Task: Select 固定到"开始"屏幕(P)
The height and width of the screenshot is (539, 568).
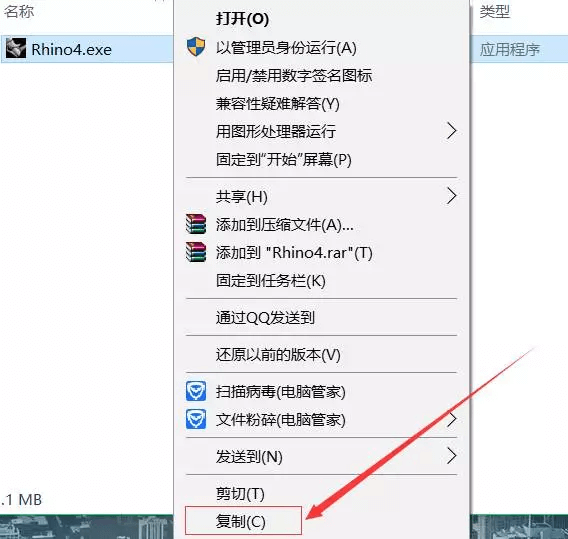Action: pos(284,159)
